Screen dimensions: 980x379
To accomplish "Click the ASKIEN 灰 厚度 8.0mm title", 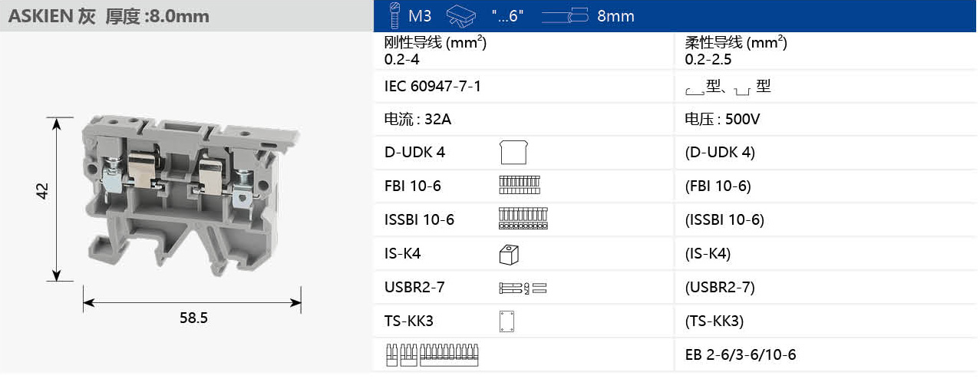I will click(x=108, y=16).
